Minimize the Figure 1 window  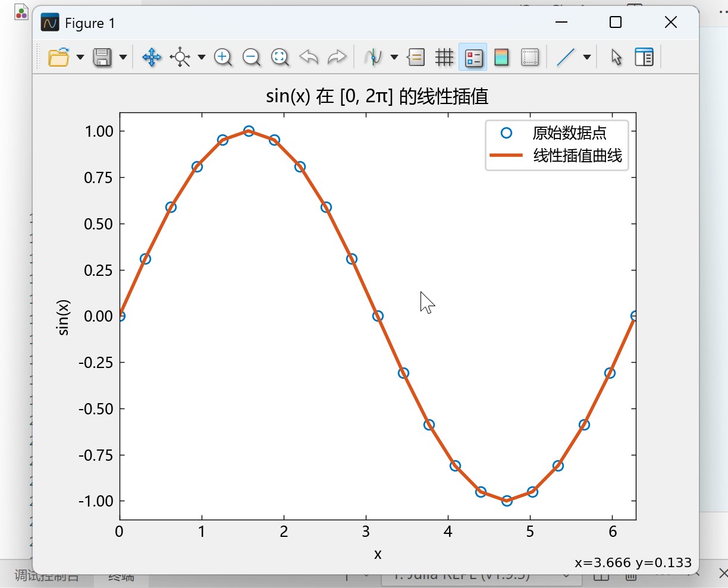tap(561, 23)
